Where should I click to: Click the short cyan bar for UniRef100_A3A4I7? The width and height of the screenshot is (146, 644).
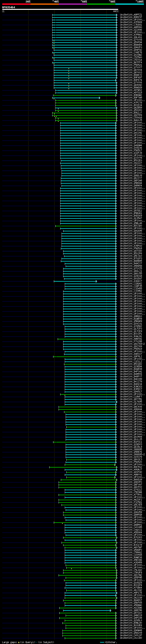[75, 281]
